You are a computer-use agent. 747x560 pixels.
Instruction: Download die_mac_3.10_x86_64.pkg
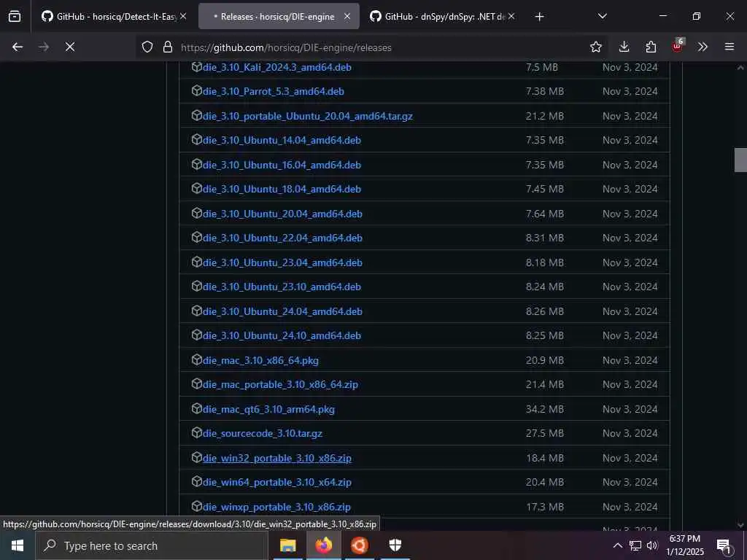coord(260,360)
